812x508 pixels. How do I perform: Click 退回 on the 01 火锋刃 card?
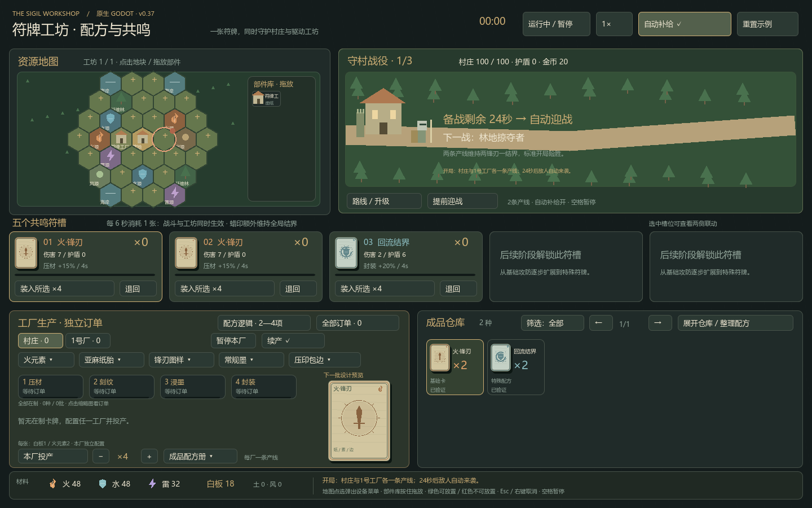click(138, 288)
